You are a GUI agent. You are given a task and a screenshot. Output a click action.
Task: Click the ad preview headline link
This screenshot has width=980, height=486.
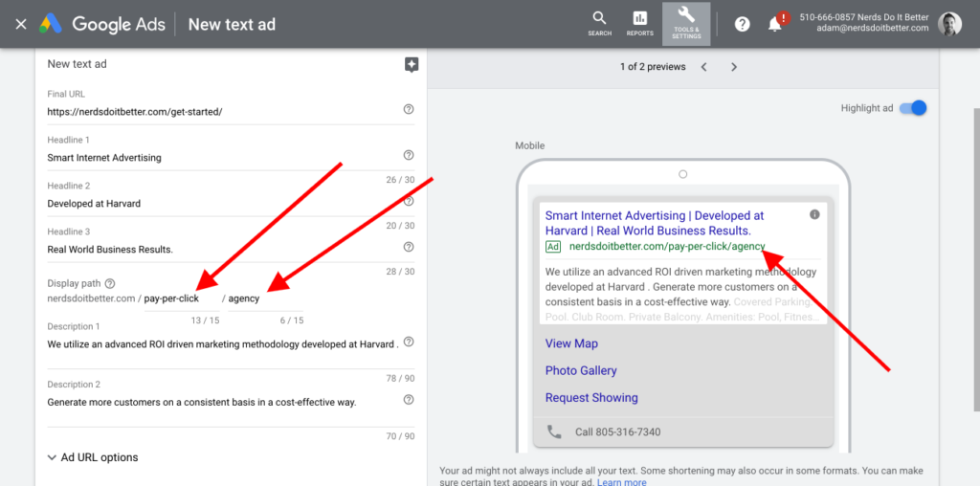[x=655, y=223]
